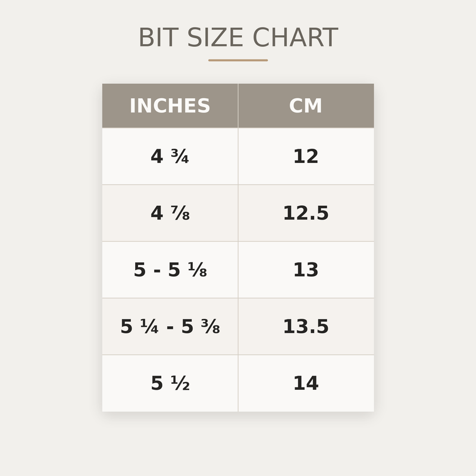
Task: Click the ⅛ fraction symbol
Action: click(198, 270)
